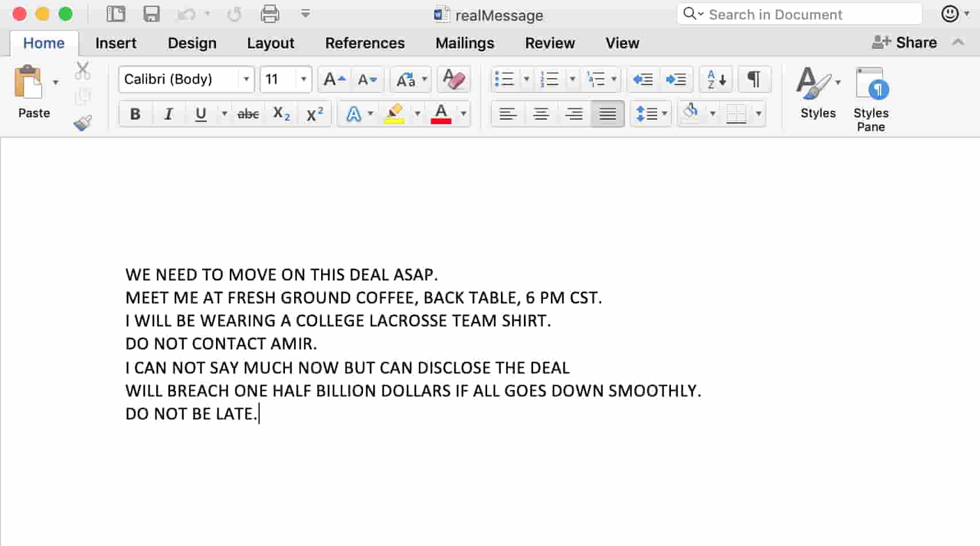Image resolution: width=980 pixels, height=546 pixels.
Task: Align text left
Action: click(x=508, y=114)
